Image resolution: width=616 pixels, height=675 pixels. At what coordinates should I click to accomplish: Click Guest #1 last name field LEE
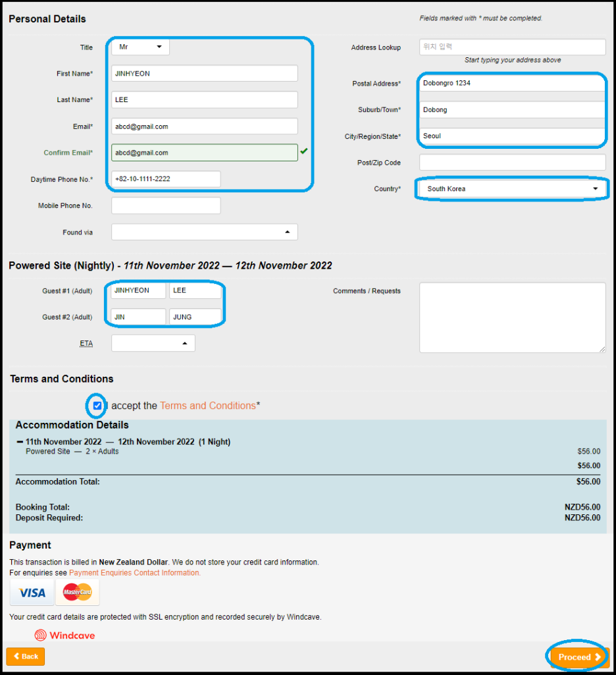point(195,290)
